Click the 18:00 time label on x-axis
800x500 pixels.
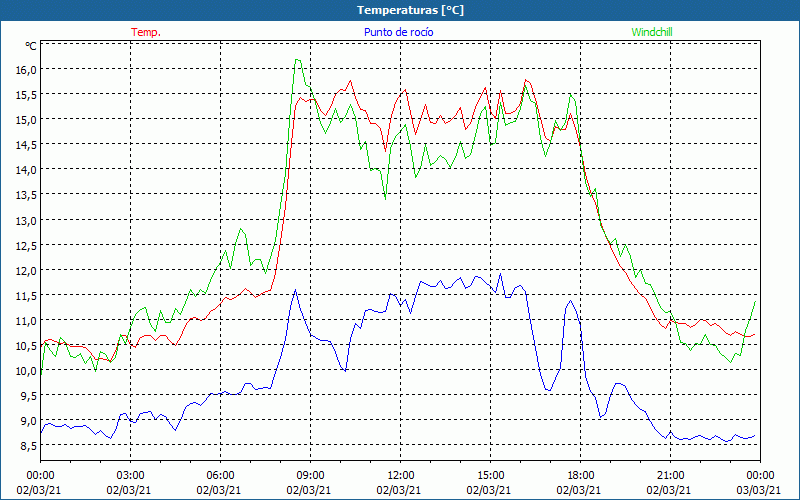tap(581, 476)
